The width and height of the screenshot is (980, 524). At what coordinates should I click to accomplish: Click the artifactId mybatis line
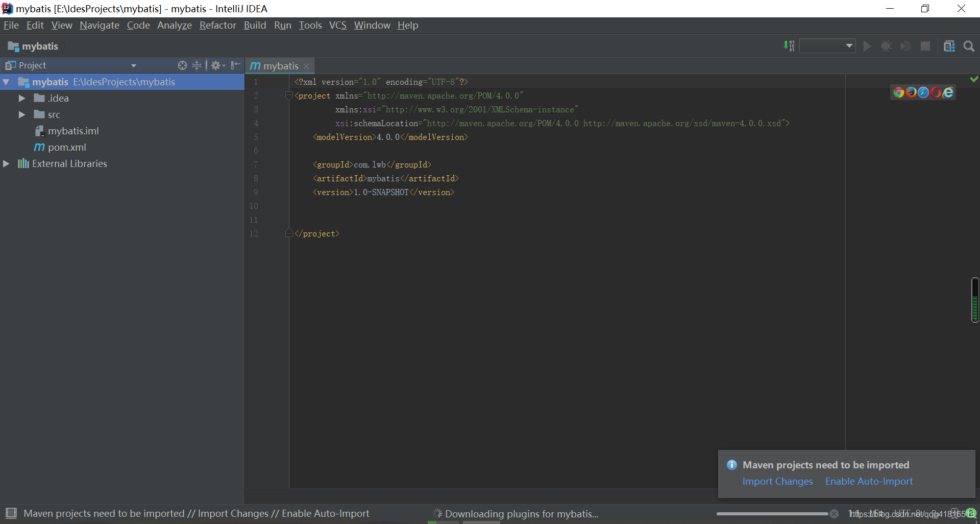(x=385, y=178)
